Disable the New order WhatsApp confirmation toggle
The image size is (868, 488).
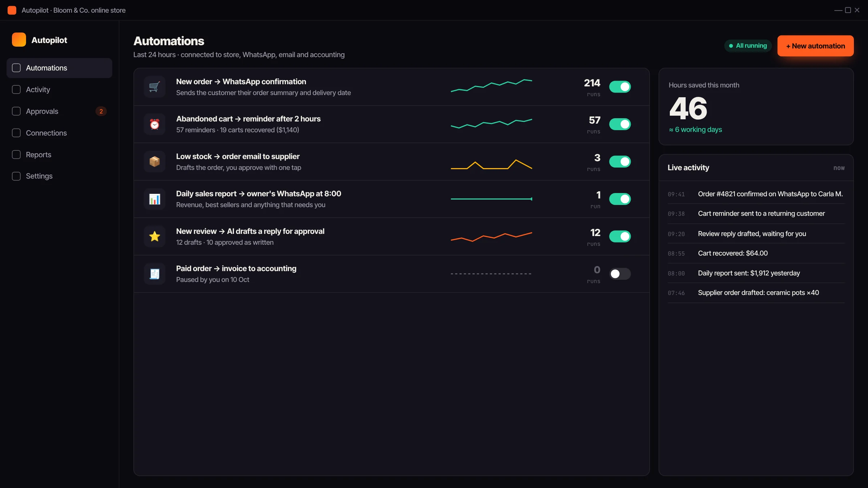point(620,87)
